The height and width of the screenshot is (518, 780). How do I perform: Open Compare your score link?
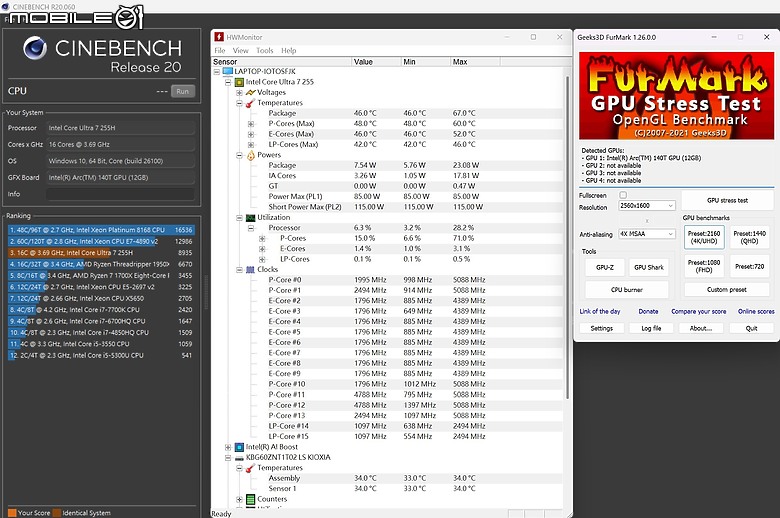(698, 311)
